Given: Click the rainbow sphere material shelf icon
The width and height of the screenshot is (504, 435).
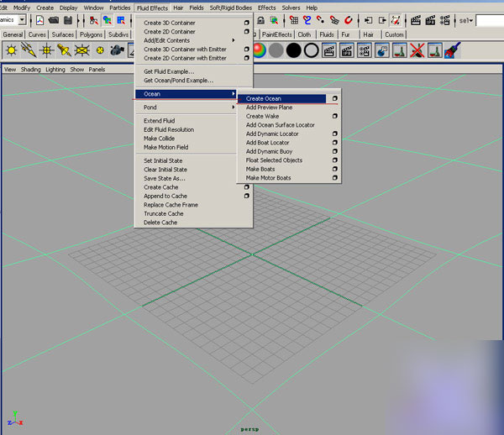Looking at the screenshot, I should [260, 50].
